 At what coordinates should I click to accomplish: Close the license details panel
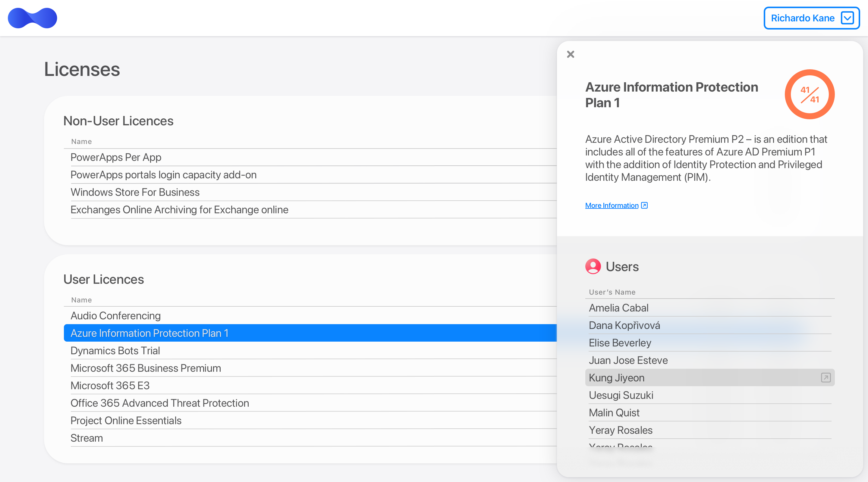(571, 54)
